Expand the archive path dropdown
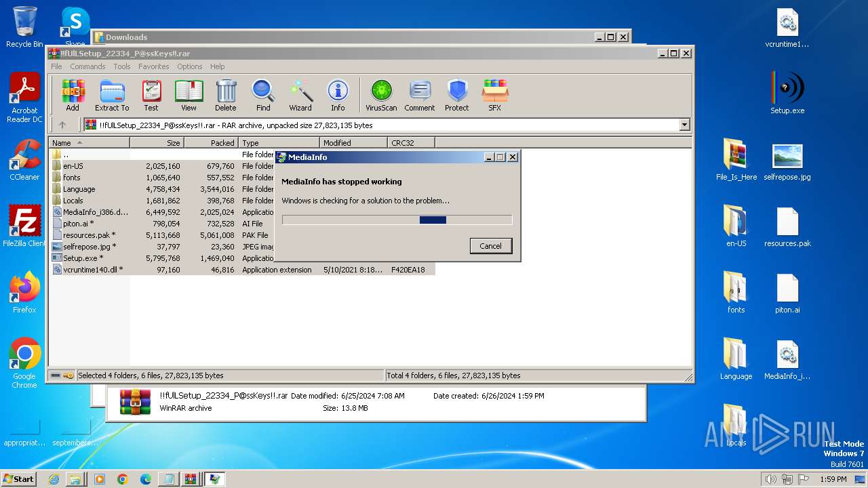 click(684, 125)
